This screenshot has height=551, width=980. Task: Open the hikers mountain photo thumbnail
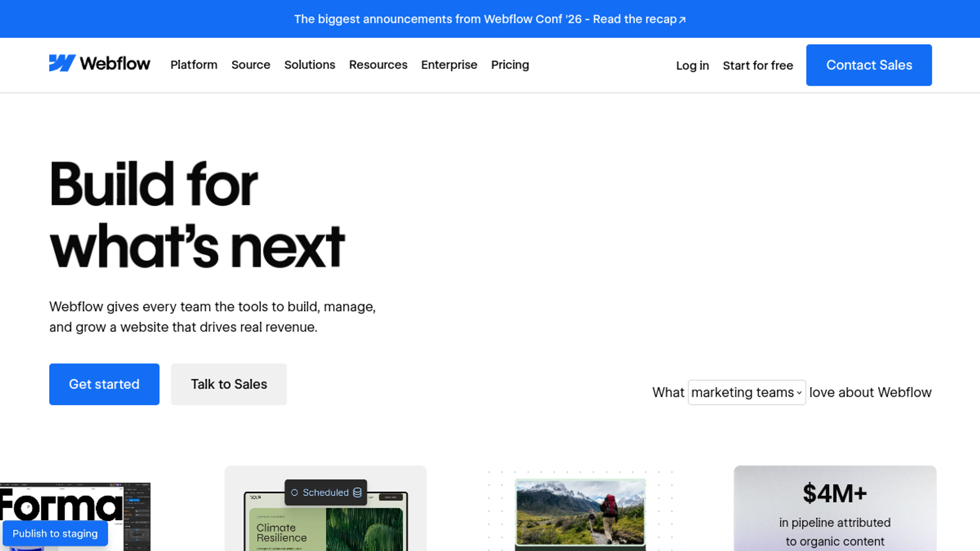580,513
